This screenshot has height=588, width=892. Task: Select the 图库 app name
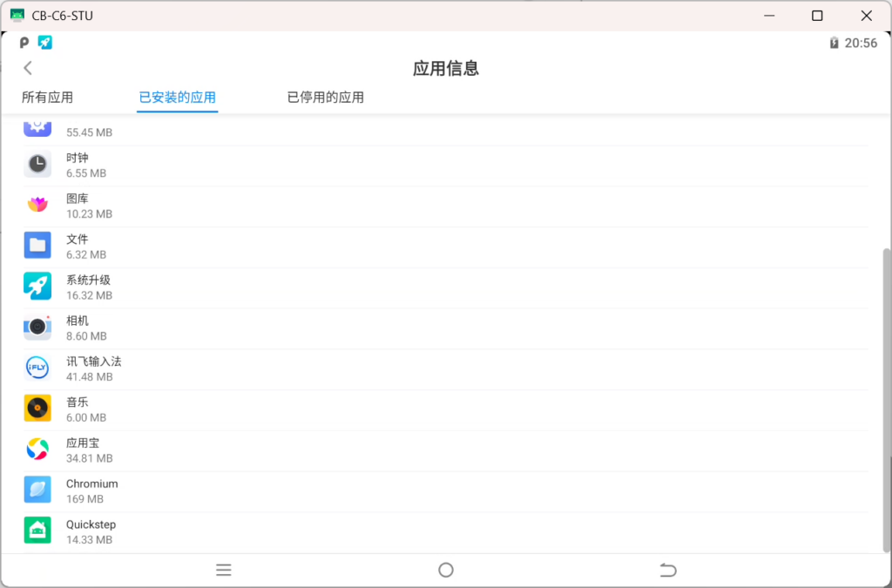pos(78,199)
